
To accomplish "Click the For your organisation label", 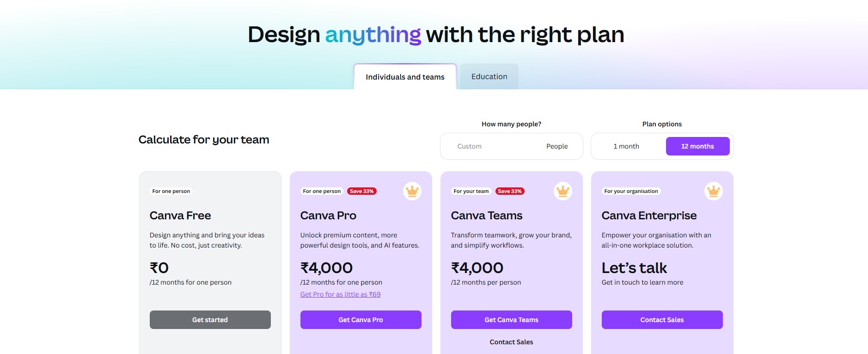I will (x=631, y=191).
